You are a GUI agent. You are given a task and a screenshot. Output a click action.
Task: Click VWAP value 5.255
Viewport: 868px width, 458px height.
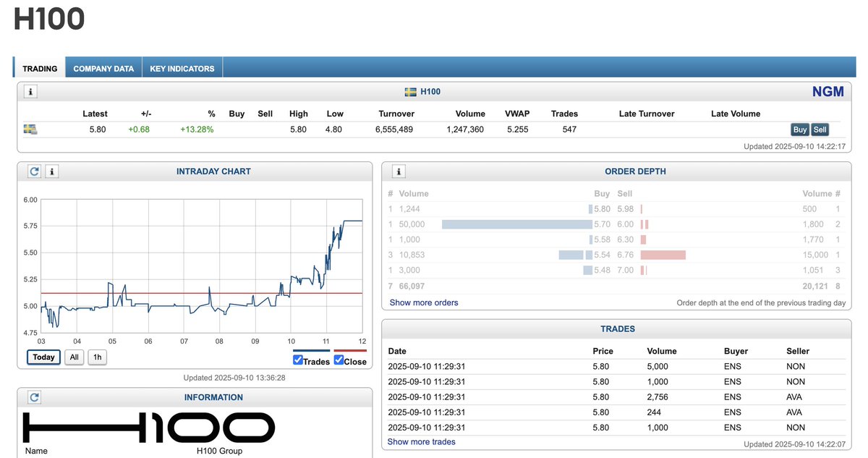coord(517,130)
